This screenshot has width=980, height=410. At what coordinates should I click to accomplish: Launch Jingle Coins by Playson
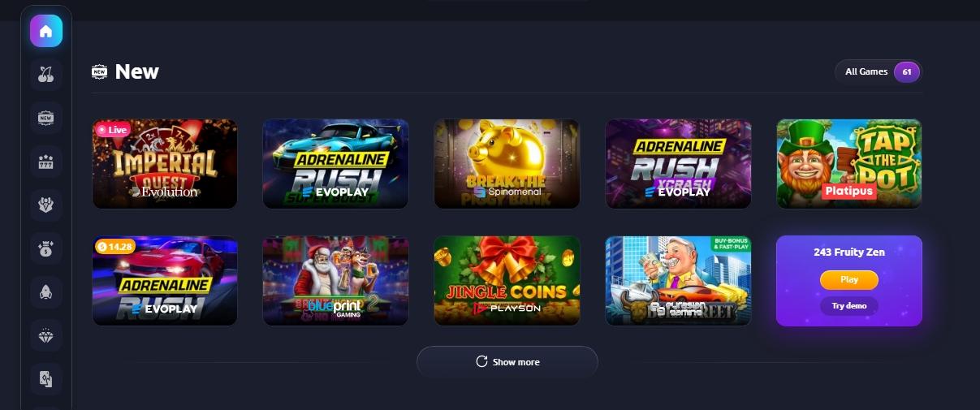(507, 281)
